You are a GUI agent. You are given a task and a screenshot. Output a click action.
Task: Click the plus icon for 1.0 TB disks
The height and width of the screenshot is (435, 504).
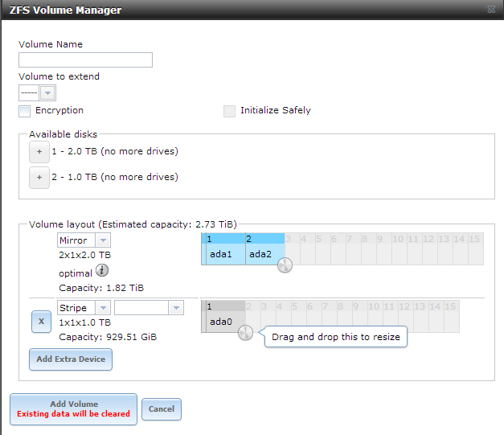(39, 178)
